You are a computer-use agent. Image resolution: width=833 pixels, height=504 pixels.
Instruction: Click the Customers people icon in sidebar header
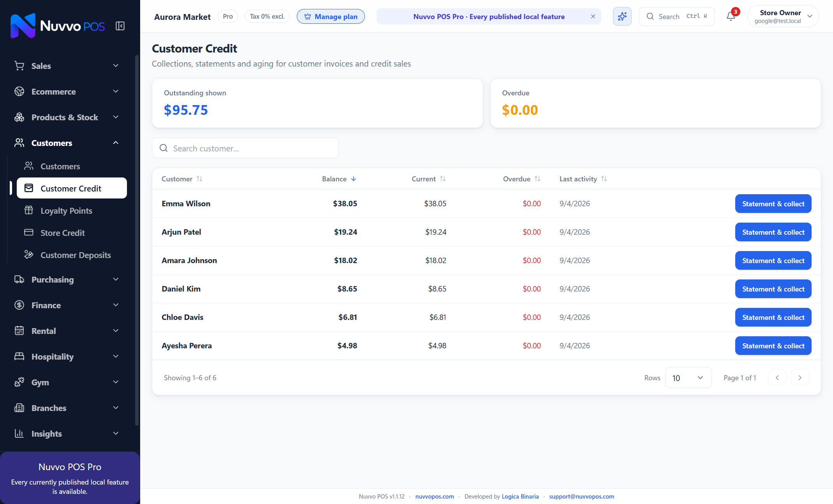pos(19,143)
